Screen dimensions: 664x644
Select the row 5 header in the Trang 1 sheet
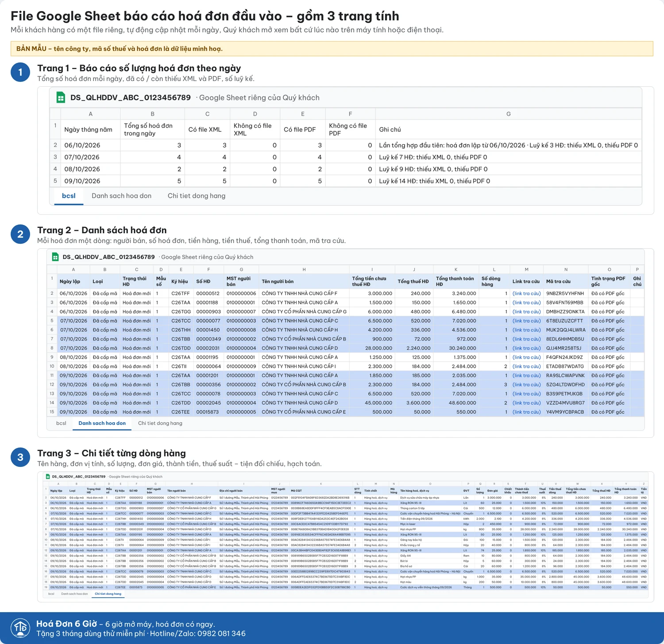coord(55,181)
